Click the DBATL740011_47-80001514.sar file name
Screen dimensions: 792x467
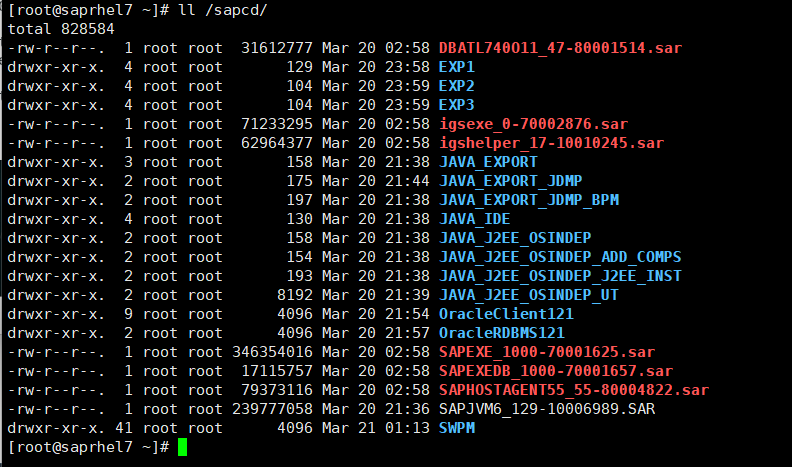(x=560, y=48)
